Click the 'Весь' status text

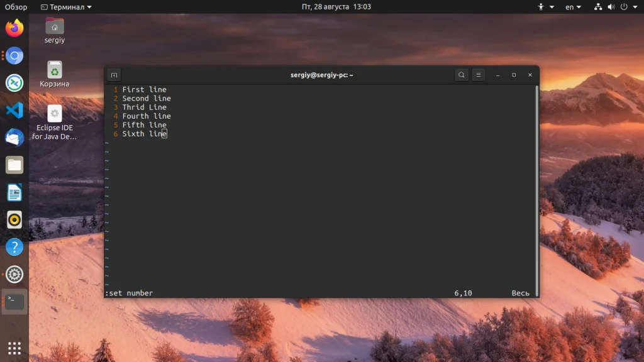click(x=520, y=293)
